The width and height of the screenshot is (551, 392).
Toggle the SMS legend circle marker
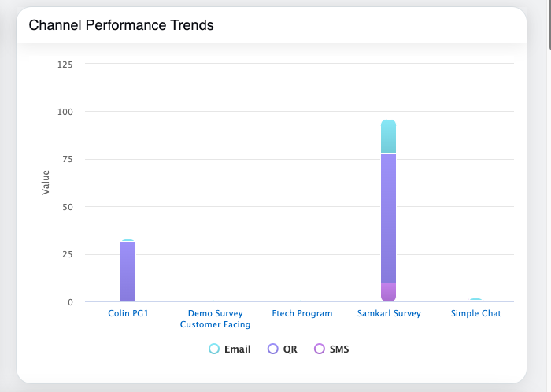tap(320, 349)
